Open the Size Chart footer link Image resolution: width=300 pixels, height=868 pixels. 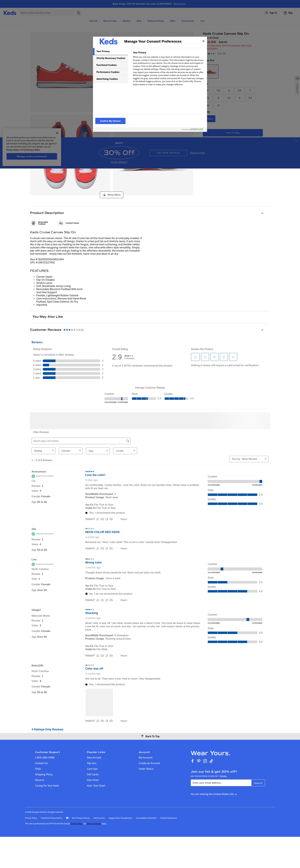(93, 780)
